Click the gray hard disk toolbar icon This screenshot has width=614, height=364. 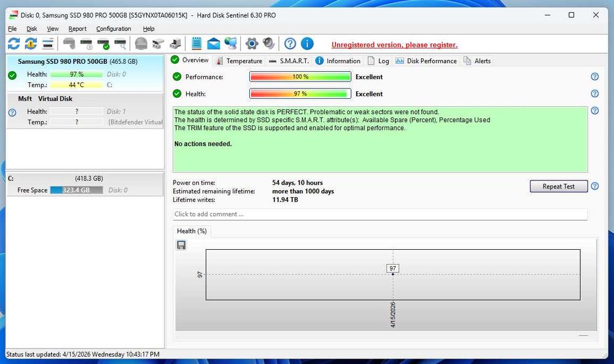pyautogui.click(x=69, y=44)
